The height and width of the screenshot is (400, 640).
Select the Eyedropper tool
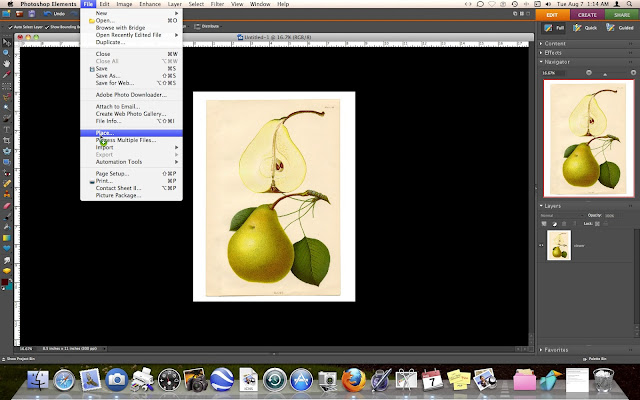7,75
